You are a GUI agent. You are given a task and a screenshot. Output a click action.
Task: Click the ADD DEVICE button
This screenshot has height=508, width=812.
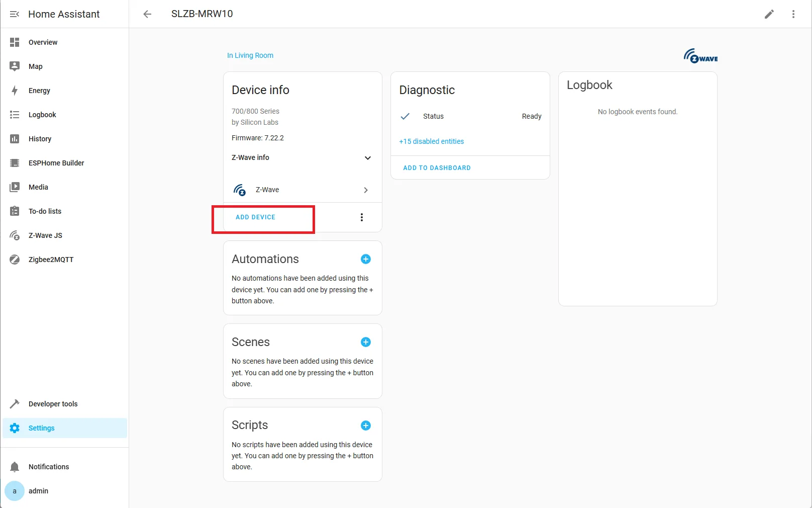coord(255,217)
